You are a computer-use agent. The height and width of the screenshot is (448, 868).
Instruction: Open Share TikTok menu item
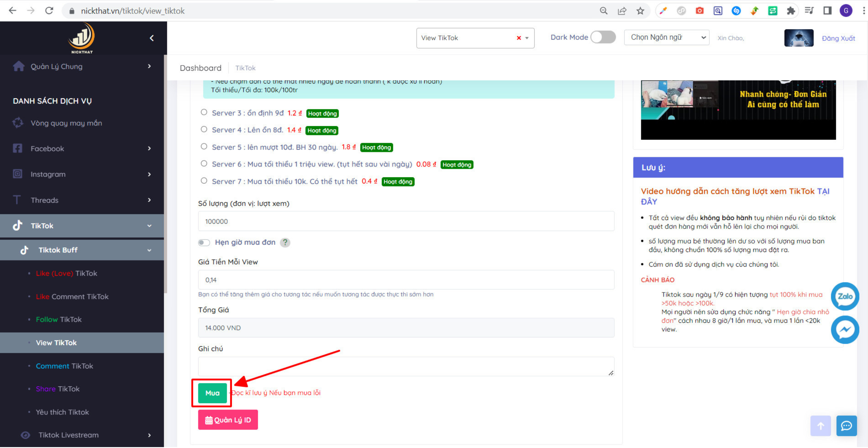click(x=58, y=389)
